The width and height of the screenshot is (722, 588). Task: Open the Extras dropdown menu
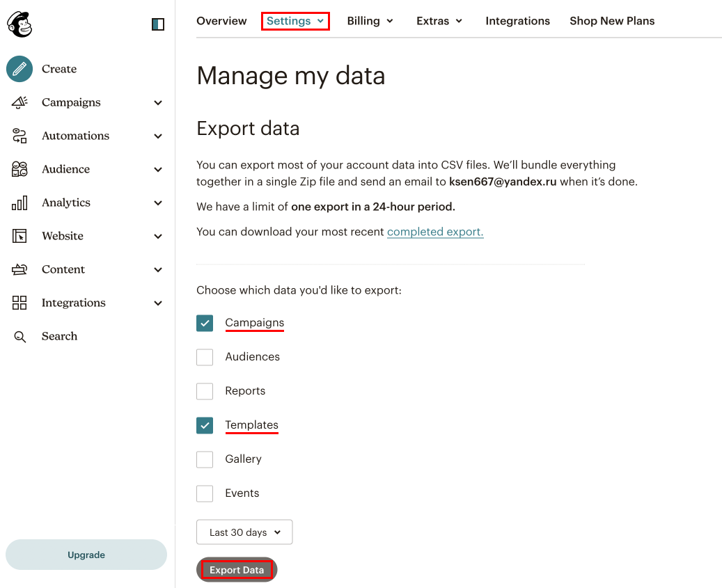pos(439,21)
